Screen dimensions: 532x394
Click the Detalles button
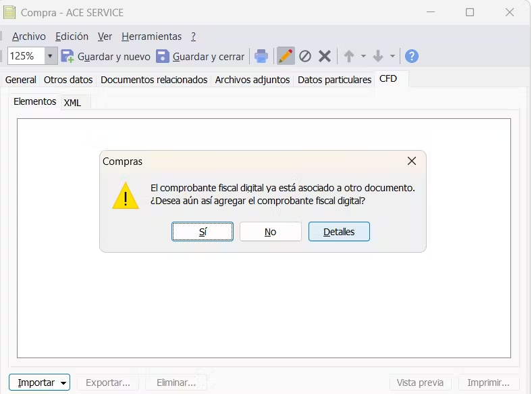tap(339, 232)
